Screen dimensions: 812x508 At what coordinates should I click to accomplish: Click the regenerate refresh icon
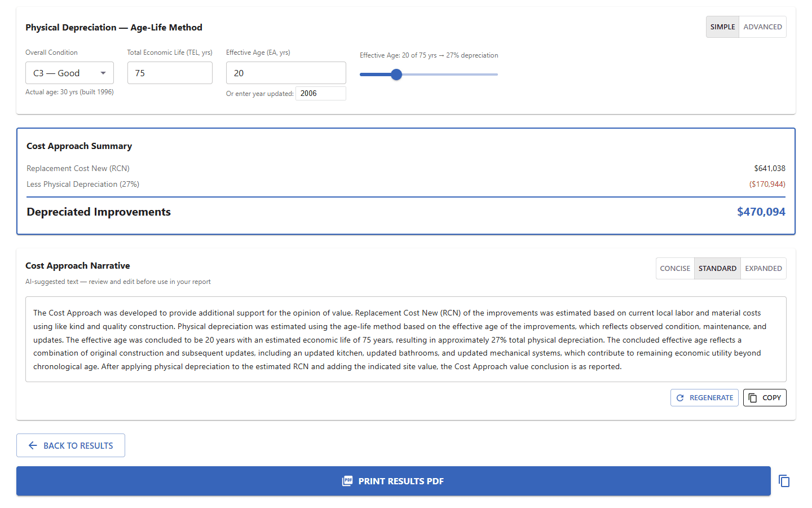680,398
